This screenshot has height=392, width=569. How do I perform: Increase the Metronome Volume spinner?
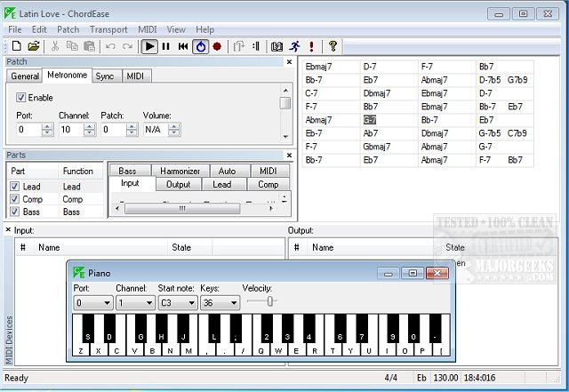click(x=174, y=126)
